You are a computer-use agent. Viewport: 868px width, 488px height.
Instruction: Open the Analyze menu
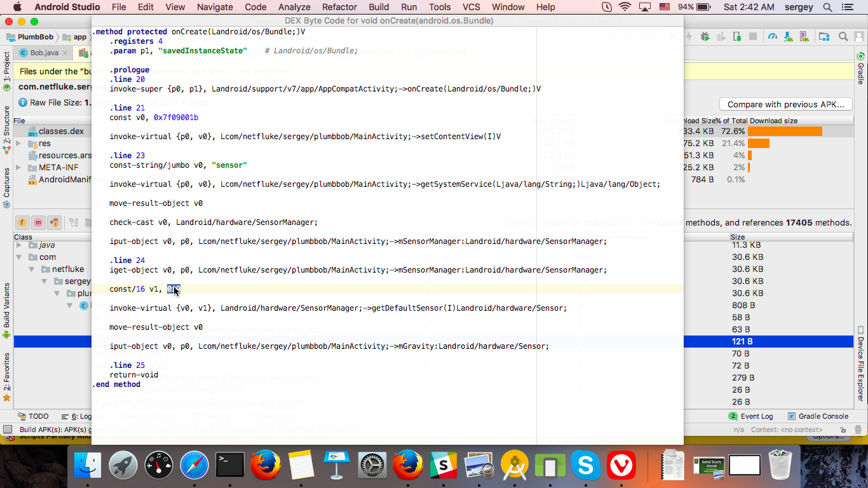(x=294, y=7)
